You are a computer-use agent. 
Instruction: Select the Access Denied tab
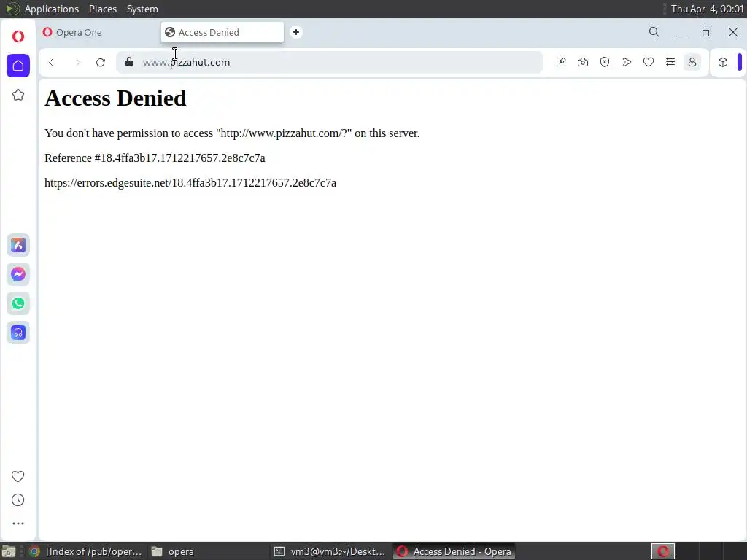click(x=222, y=32)
